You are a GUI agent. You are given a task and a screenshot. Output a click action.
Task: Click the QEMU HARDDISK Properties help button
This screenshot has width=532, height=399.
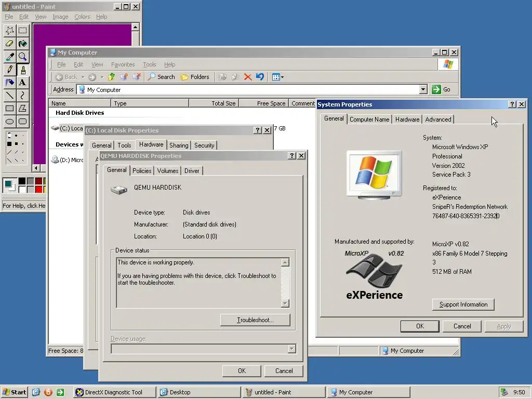292,156
